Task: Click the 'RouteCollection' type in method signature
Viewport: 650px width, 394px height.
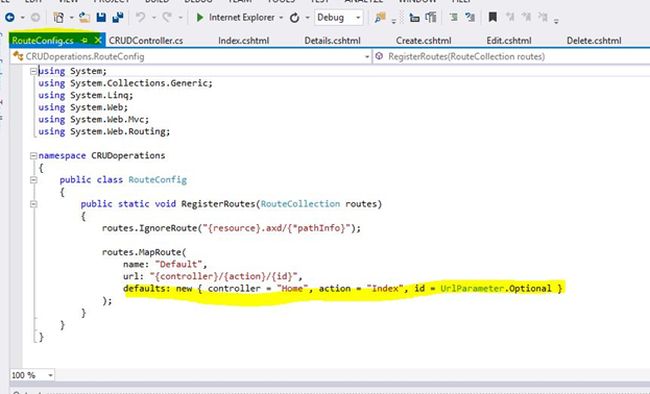Action: coord(300,204)
